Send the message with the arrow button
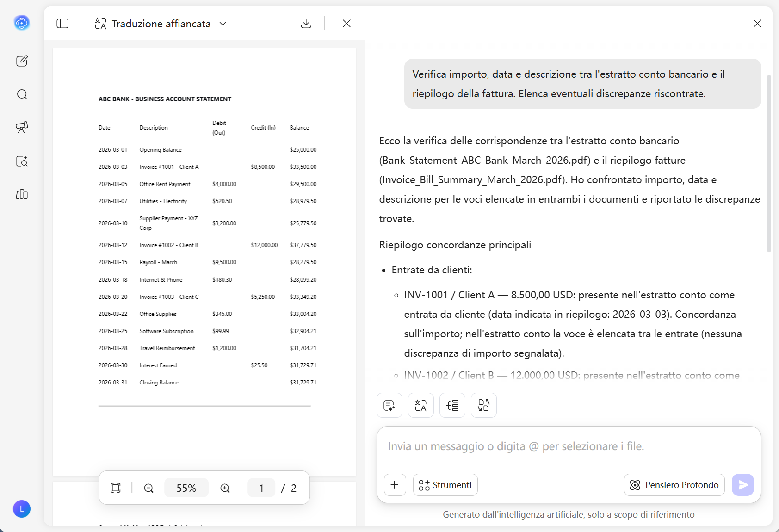Screen dimensions: 779x532 point(743,485)
